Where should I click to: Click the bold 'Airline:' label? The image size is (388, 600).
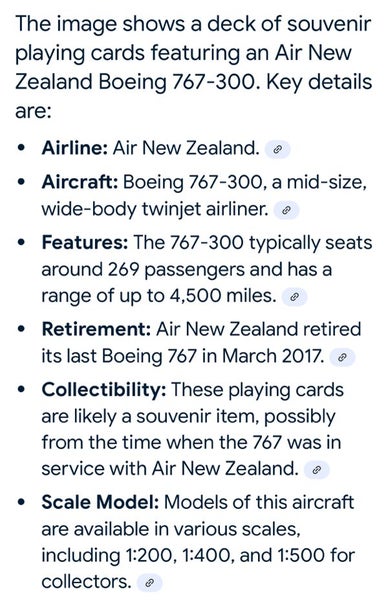[x=75, y=148]
